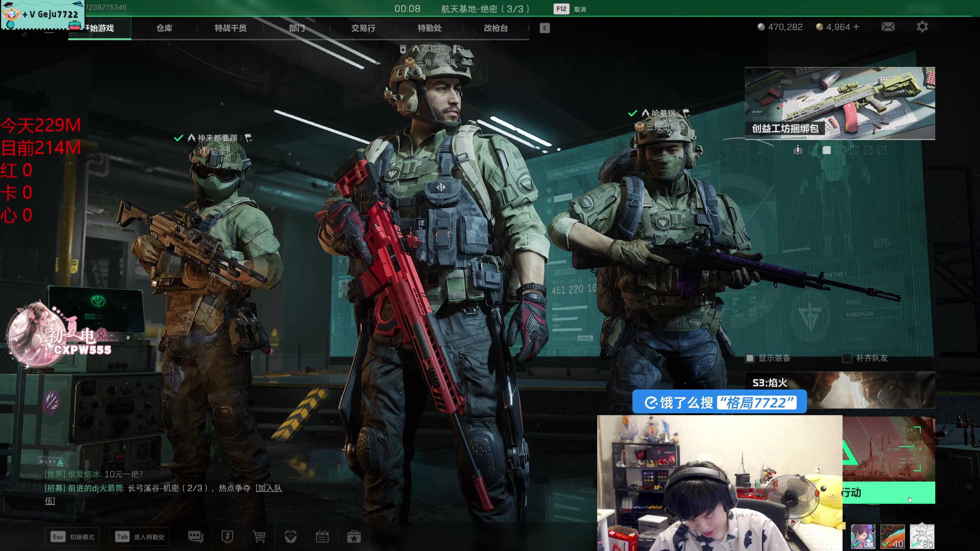
Task: Click the flag icon next to 哈基锅
Action: [686, 113]
